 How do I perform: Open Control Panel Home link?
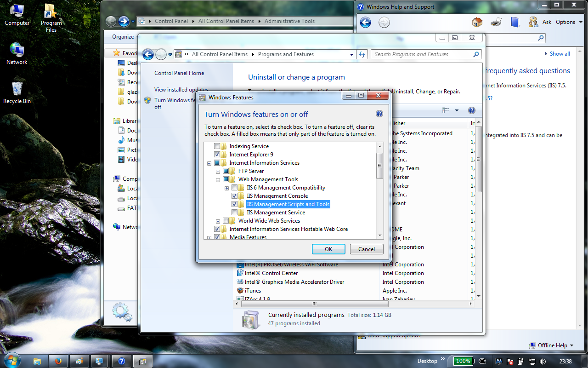[x=179, y=73]
